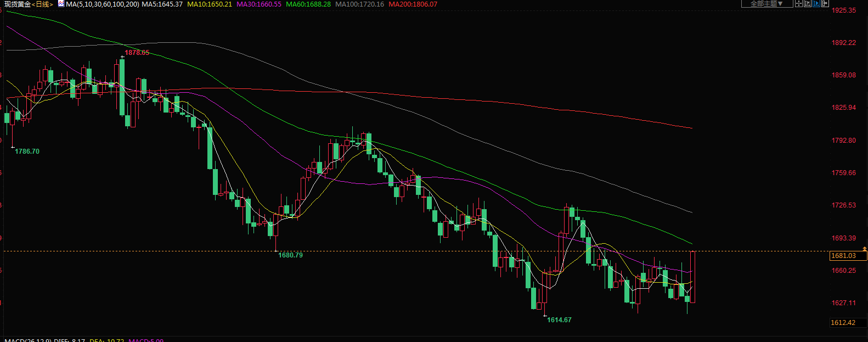Viewport: 868px width, 342px height.
Task: Click the 1680.79 low price label
Action: (290, 255)
